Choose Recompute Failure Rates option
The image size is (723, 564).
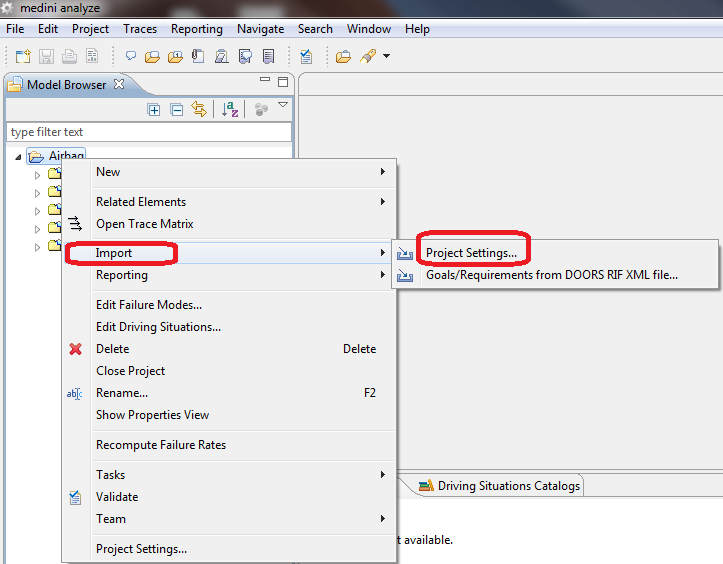point(160,445)
